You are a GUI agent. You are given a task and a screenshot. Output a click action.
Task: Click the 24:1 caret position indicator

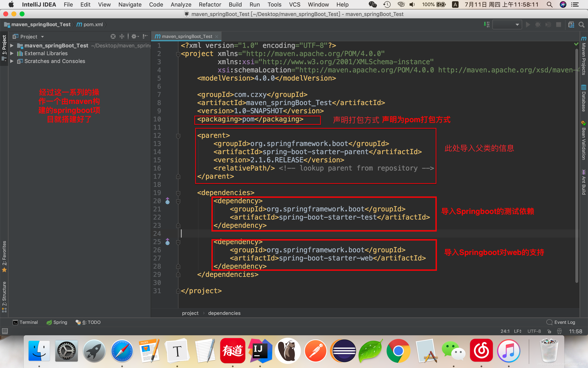pos(505,331)
